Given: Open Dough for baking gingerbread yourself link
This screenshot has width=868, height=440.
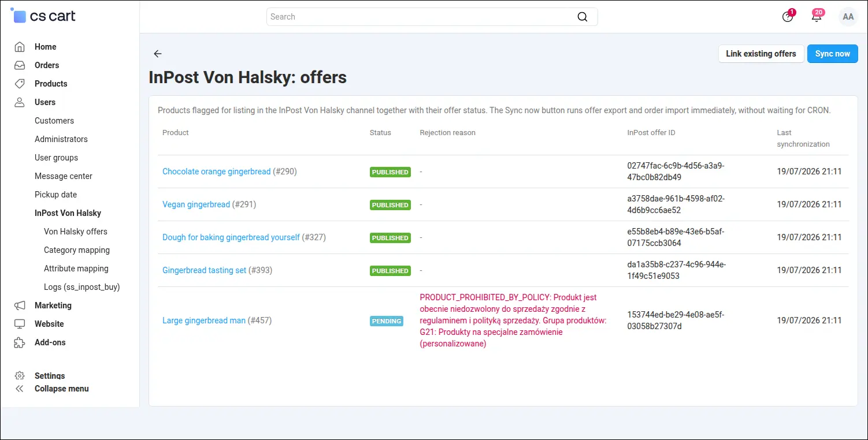Looking at the screenshot, I should coord(231,237).
